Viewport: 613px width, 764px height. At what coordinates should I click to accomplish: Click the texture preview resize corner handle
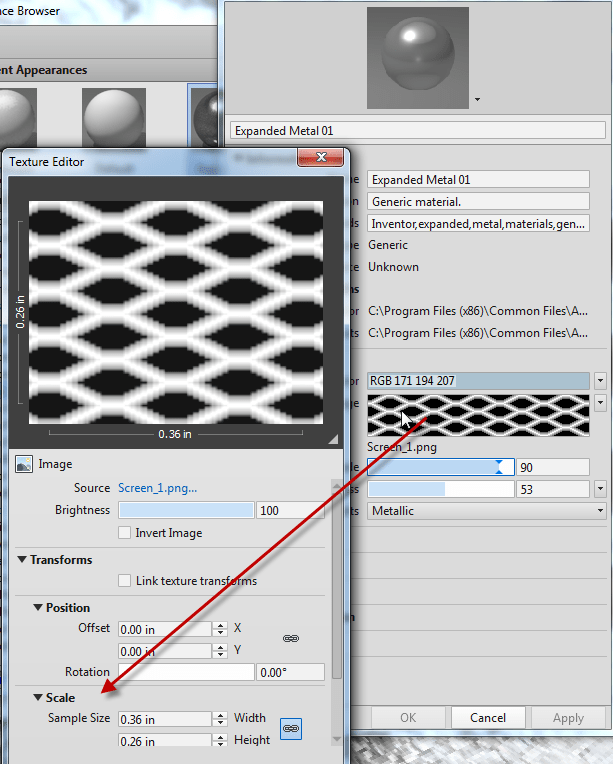tap(333, 439)
